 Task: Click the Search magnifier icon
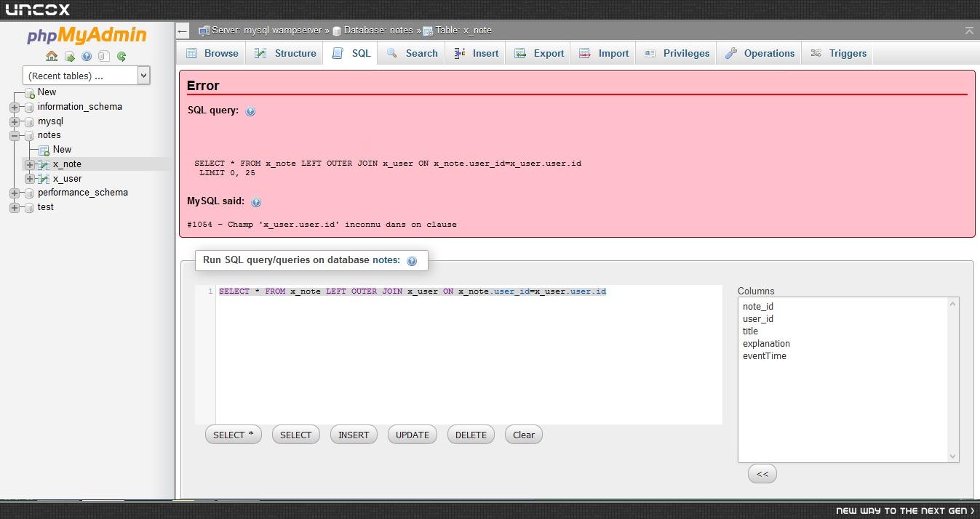tap(391, 53)
